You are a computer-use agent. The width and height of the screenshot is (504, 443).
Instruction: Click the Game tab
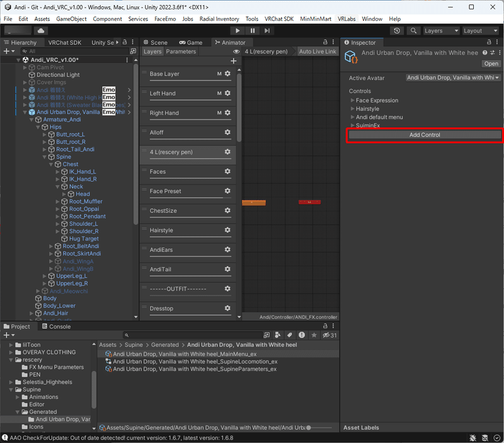[191, 42]
